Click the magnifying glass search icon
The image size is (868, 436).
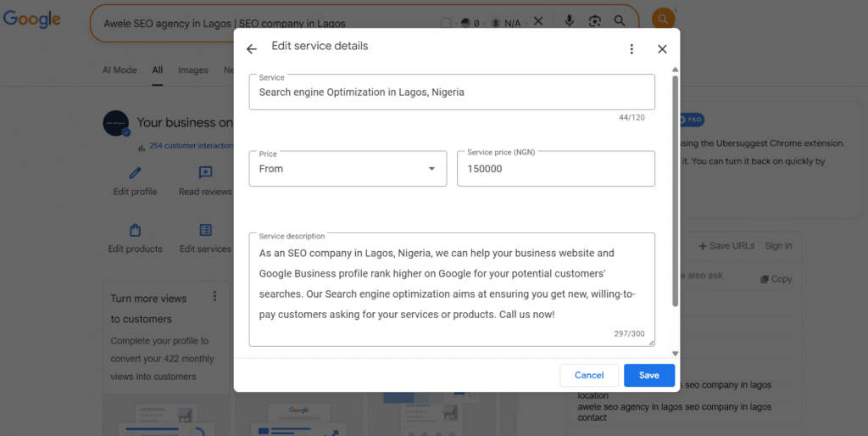(x=620, y=20)
